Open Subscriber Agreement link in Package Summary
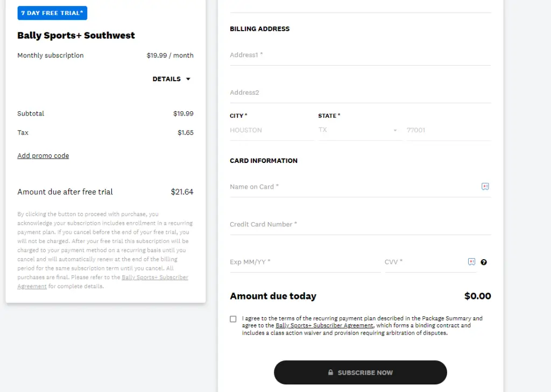Image resolution: width=551 pixels, height=392 pixels. coord(103,282)
